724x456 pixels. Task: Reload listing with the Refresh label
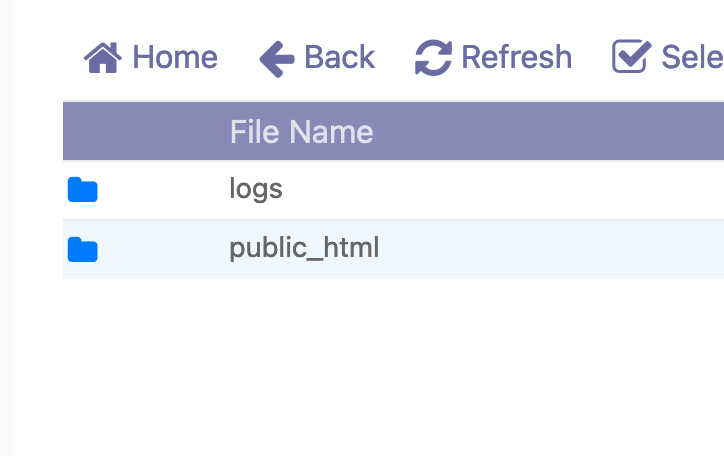coord(517,58)
